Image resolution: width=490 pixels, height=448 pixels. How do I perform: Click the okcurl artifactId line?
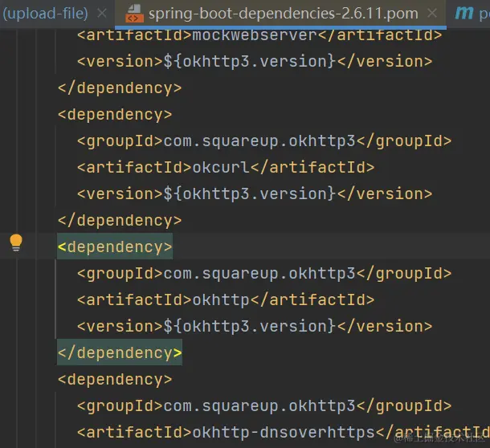pos(226,167)
